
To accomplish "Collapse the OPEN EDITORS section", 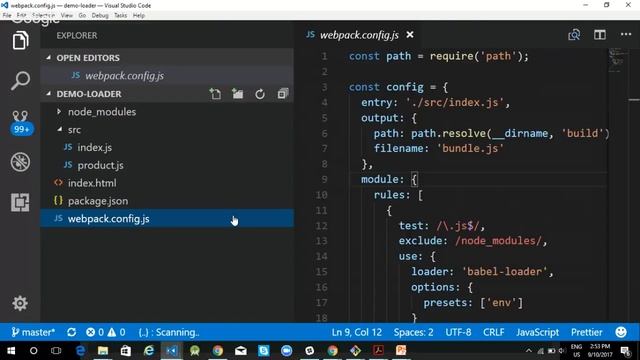I will click(x=167, y=58).
